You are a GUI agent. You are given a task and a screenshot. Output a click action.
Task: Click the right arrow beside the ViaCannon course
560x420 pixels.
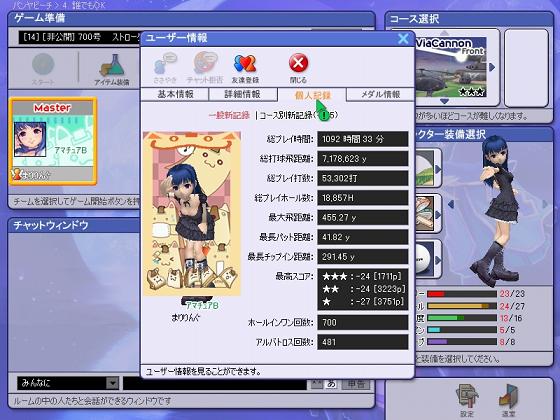click(x=492, y=67)
